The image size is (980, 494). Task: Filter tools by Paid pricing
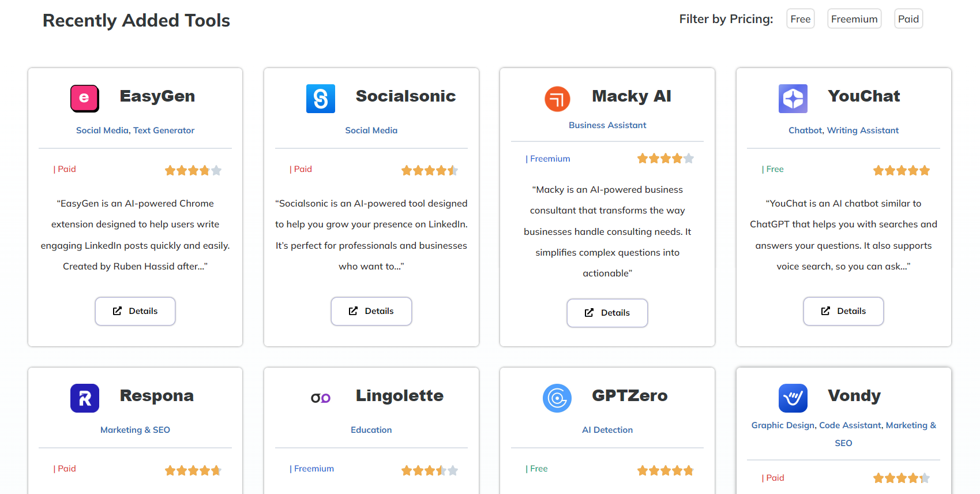pos(908,19)
